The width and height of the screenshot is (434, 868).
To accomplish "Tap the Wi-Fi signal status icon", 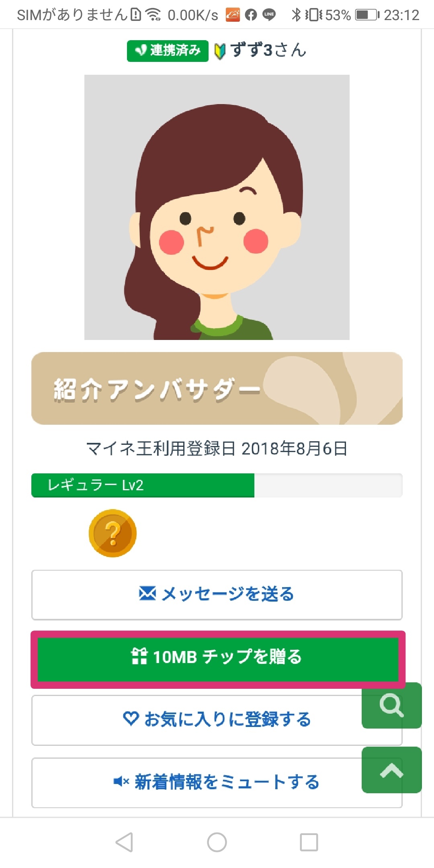I will click(153, 15).
